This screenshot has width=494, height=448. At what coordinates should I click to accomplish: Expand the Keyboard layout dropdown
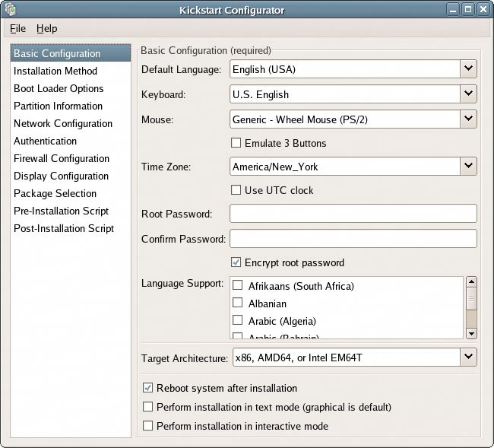(468, 94)
